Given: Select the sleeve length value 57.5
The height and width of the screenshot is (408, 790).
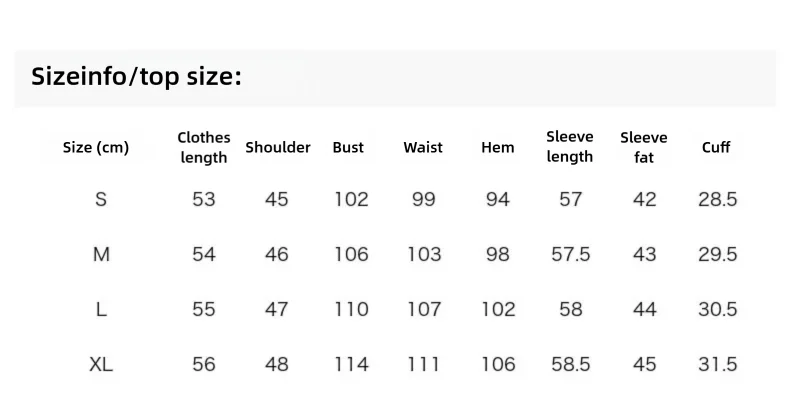Looking at the screenshot, I should pyautogui.click(x=570, y=254).
